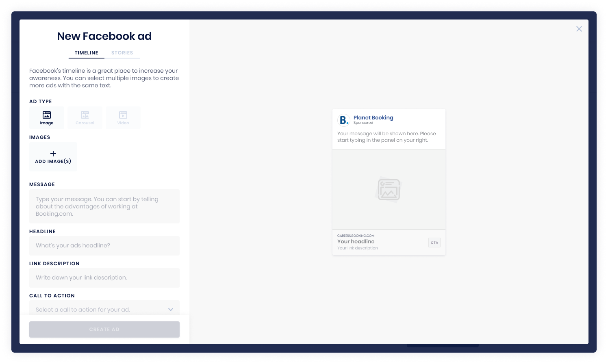This screenshot has height=364, width=608.
Task: Switch to the Stories tab
Action: pos(122,53)
